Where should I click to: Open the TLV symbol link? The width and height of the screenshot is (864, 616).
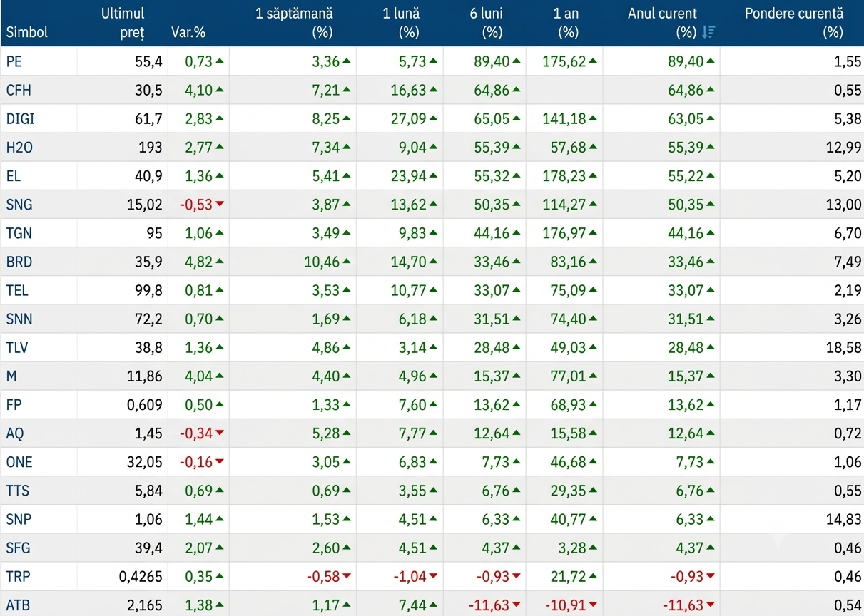click(18, 347)
